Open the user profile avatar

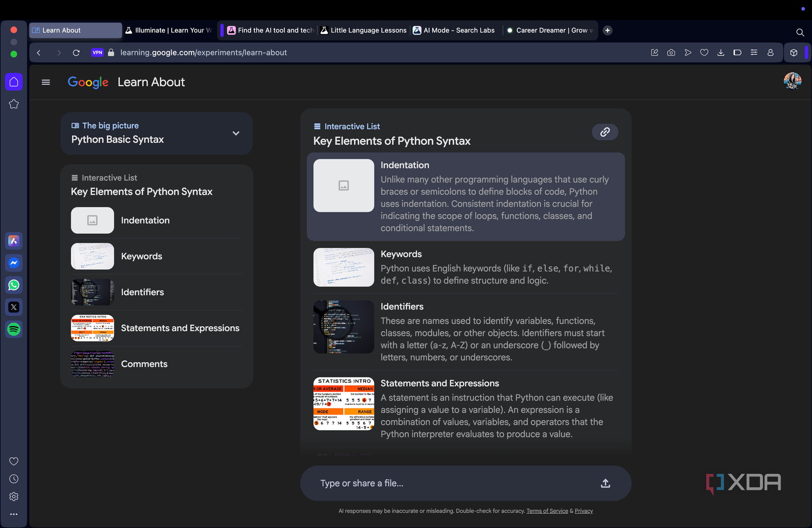[x=792, y=81]
